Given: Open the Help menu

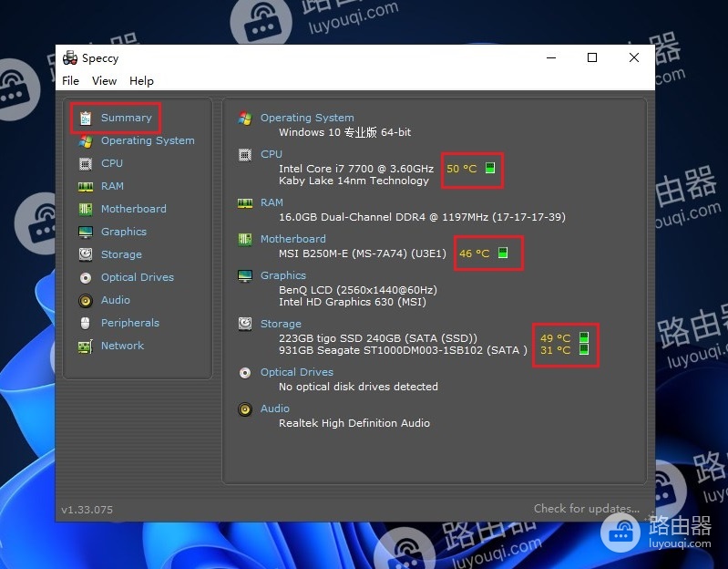Looking at the screenshot, I should tap(141, 81).
